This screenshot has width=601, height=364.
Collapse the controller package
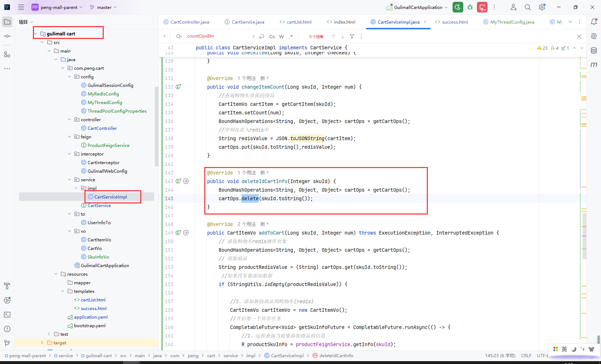[69, 119]
